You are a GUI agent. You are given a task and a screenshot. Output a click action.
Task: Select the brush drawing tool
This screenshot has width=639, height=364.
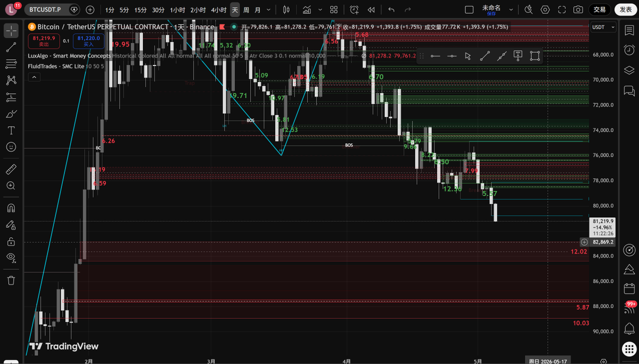pyautogui.click(x=11, y=114)
